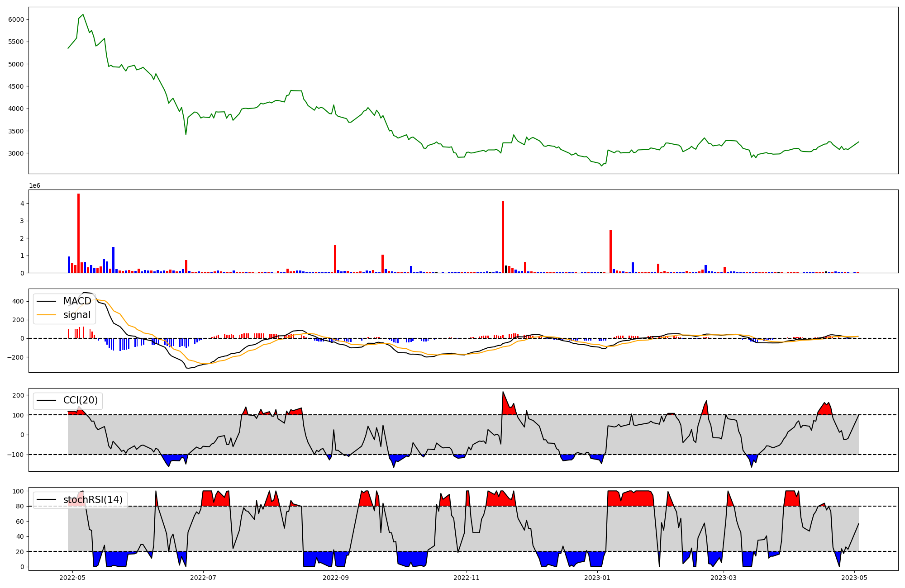Click the 2023-01 x-axis date label
This screenshot has height=588, width=905.
click(597, 578)
